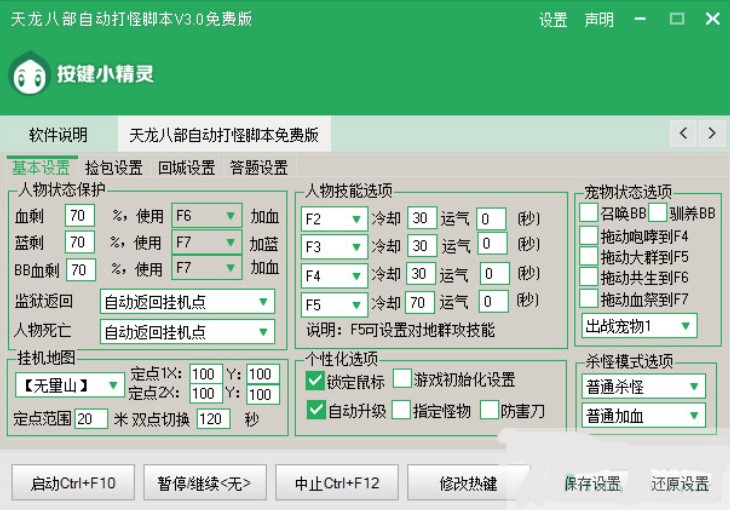Check 拖动共生到F6
The width and height of the screenshot is (730, 510).
point(589,277)
